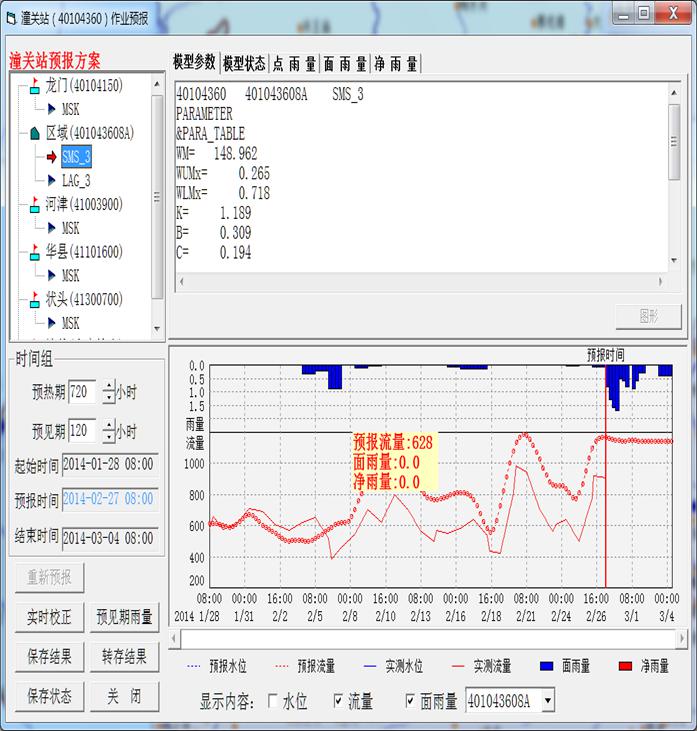Toggle the 流量 display checkbox
697x731 pixels.
[338, 700]
